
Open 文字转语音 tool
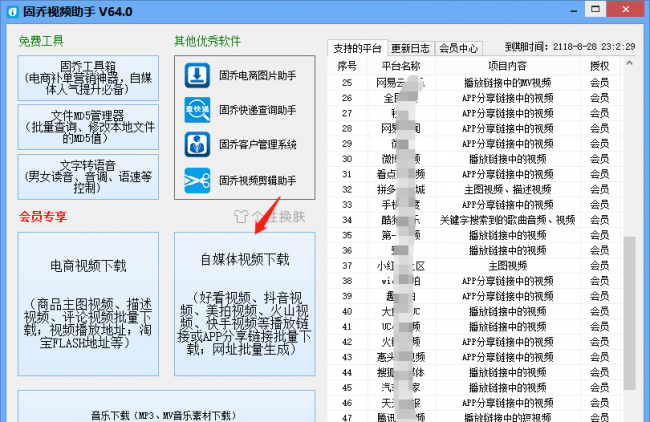88,177
